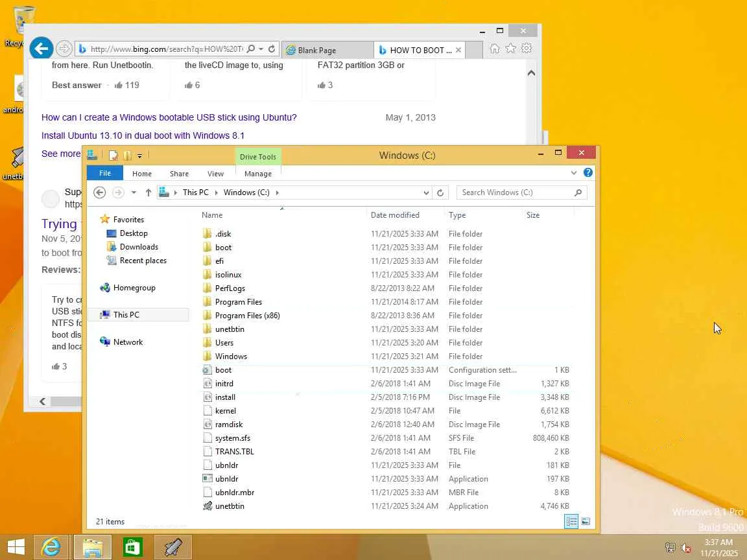Expand the Explorer ribbon chevron
The width and height of the screenshot is (747, 560).
[x=574, y=173]
